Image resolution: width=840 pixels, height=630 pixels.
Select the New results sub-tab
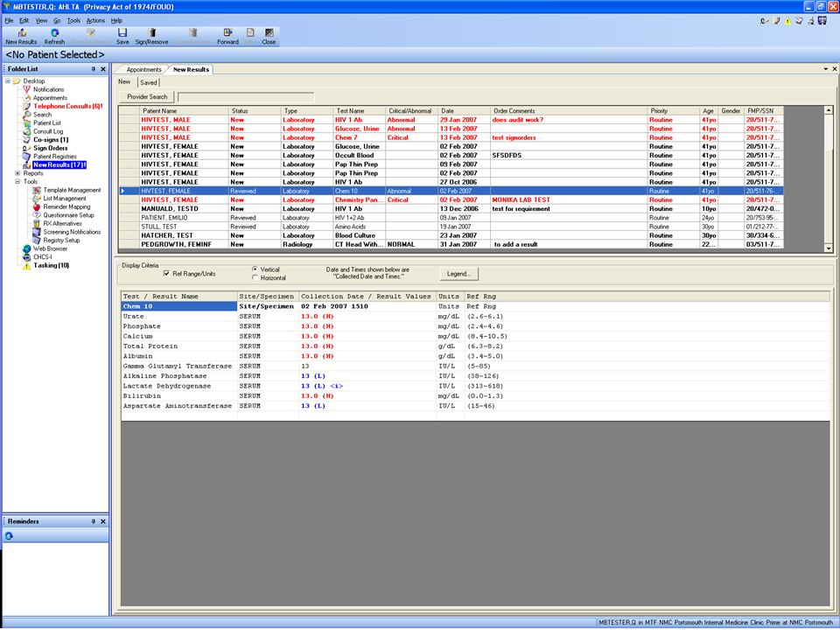point(124,82)
